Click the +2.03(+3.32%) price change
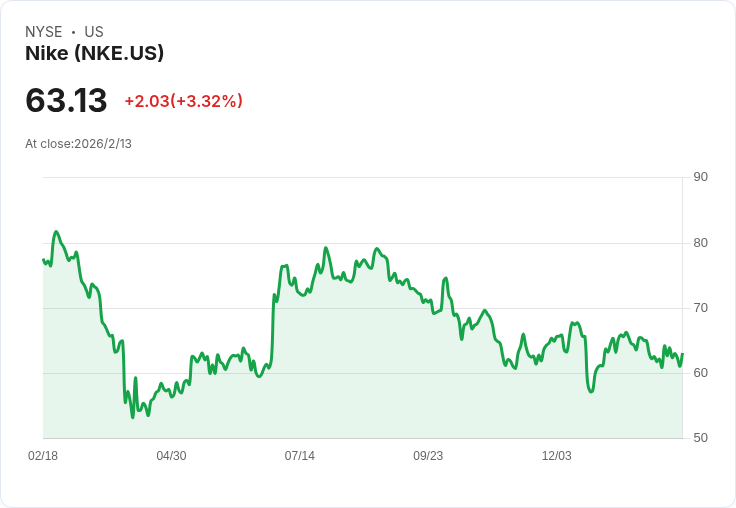The width and height of the screenshot is (736, 508). click(183, 101)
